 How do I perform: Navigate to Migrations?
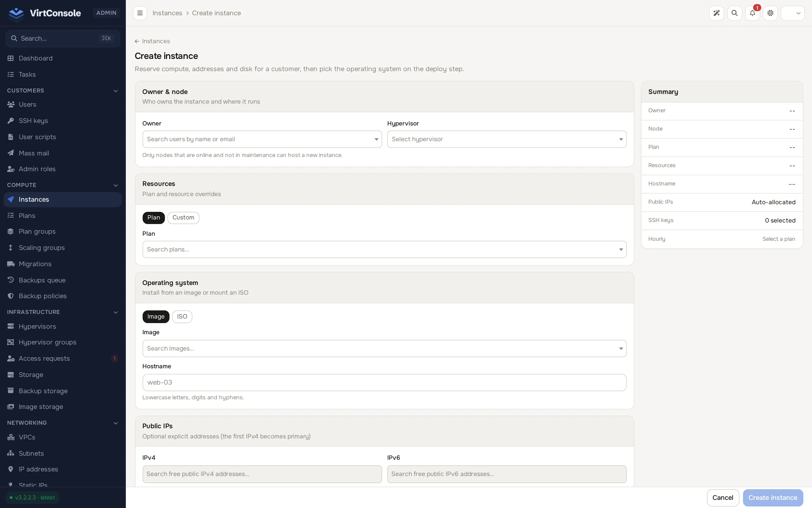tap(63, 264)
